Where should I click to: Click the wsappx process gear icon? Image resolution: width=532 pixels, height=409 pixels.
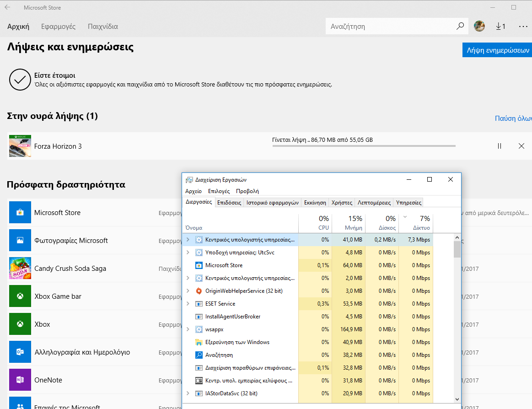(x=199, y=329)
